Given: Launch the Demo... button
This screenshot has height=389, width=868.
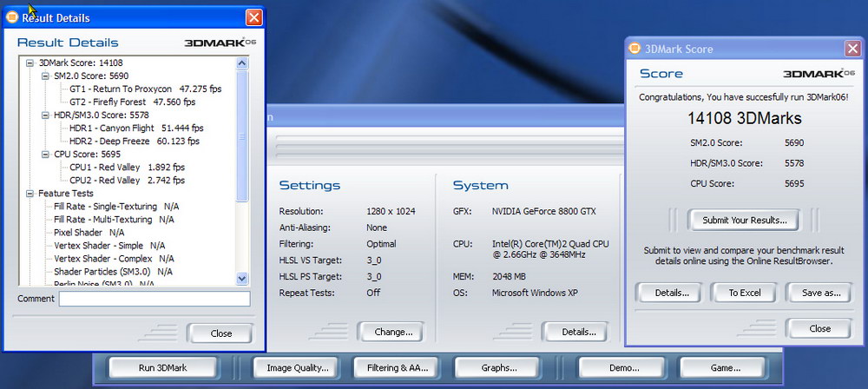Looking at the screenshot, I should click(x=624, y=367).
